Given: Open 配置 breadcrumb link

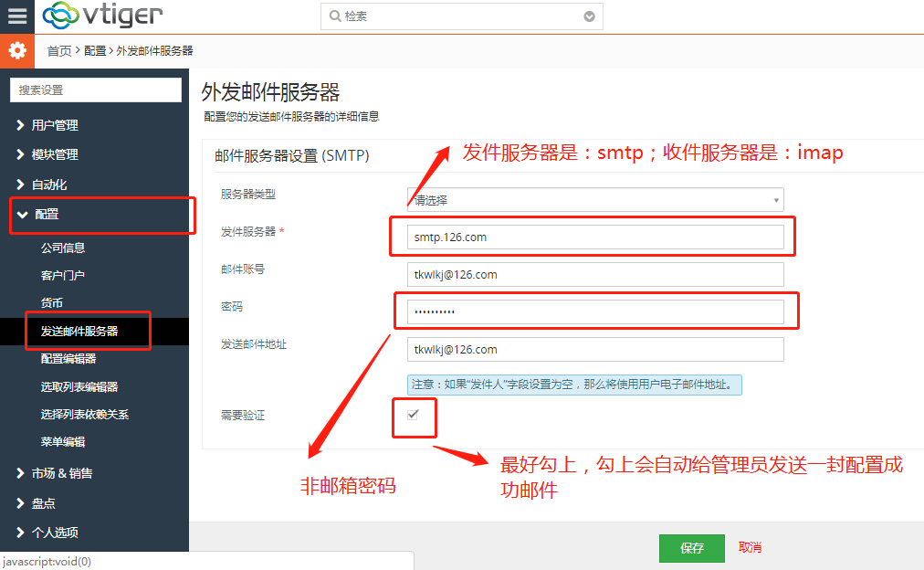Looking at the screenshot, I should [x=95, y=51].
